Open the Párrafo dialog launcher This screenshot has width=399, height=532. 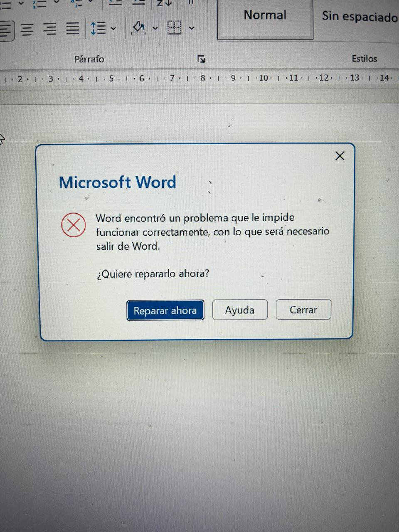[x=201, y=59]
